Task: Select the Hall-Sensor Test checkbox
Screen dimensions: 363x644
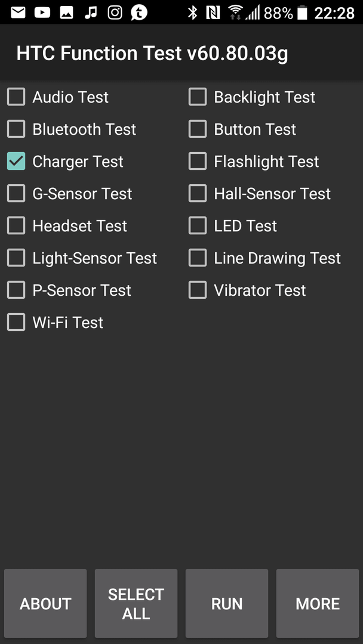Action: pyautogui.click(x=198, y=193)
